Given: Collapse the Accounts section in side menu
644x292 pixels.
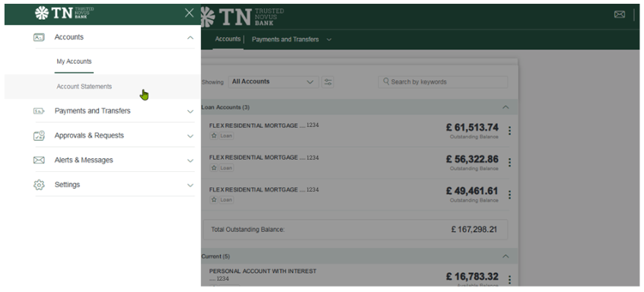Looking at the screenshot, I should click(x=190, y=38).
